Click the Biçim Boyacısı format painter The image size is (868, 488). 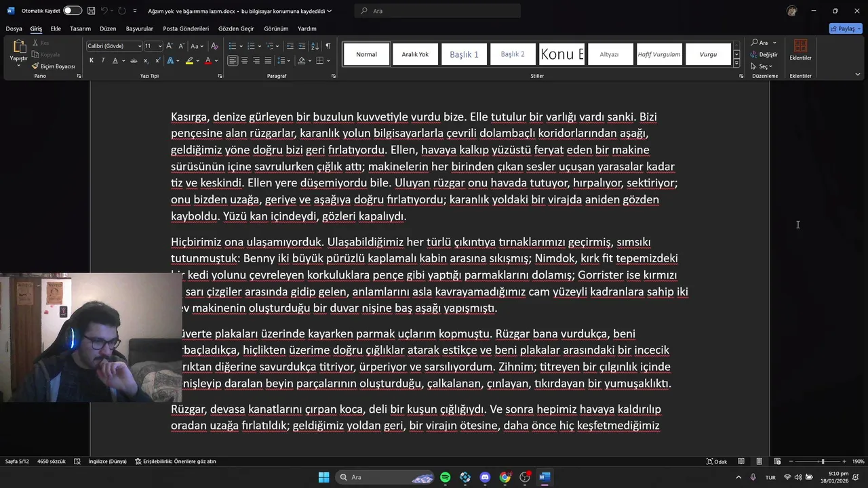click(x=53, y=66)
